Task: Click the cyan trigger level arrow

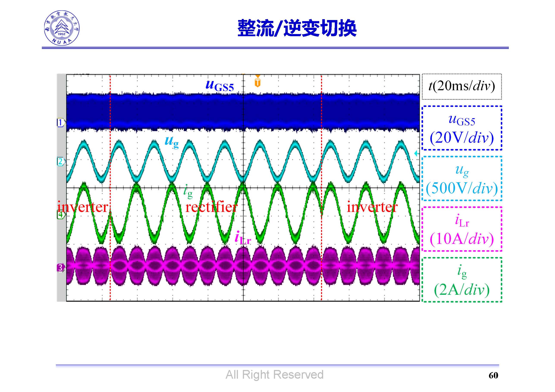Action: point(416,153)
